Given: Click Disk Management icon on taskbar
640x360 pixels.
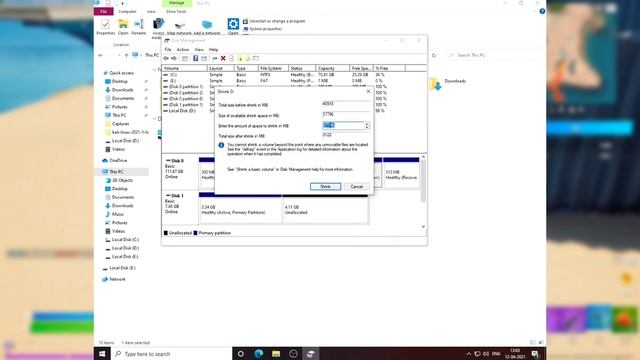Looking at the screenshot, I should pos(311,354).
